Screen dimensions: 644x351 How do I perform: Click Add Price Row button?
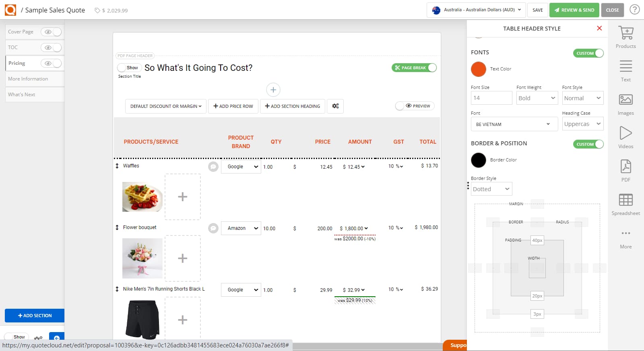pos(233,106)
